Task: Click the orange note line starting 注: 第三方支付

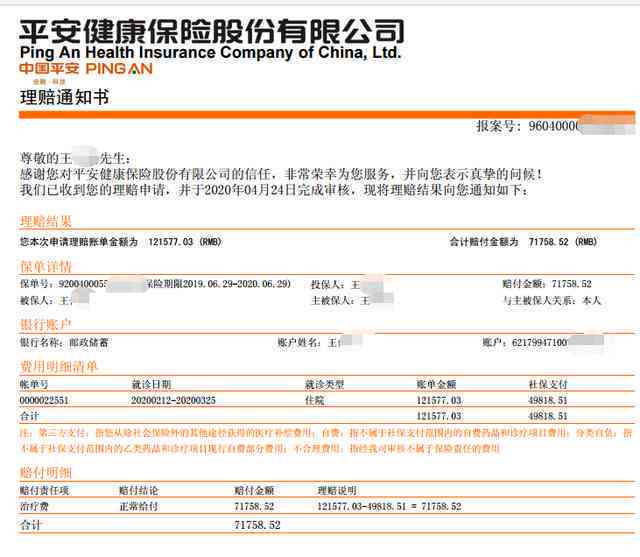Action: [x=326, y=433]
